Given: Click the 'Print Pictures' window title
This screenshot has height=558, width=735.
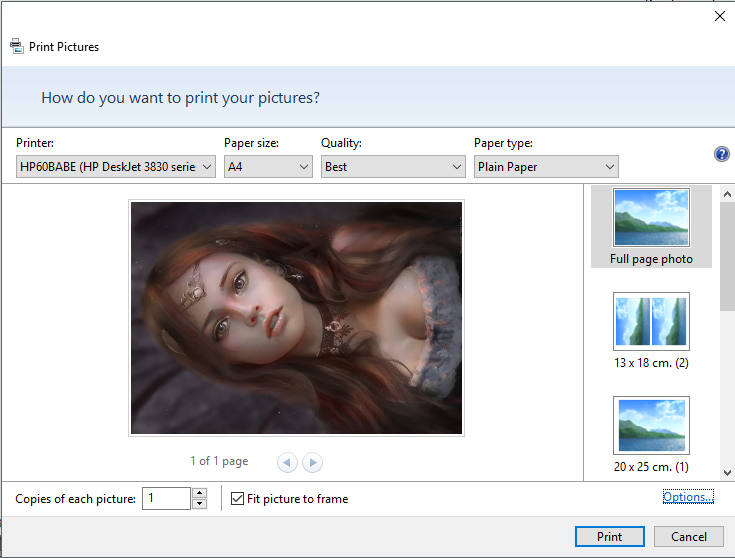Looking at the screenshot, I should pyautogui.click(x=64, y=46).
